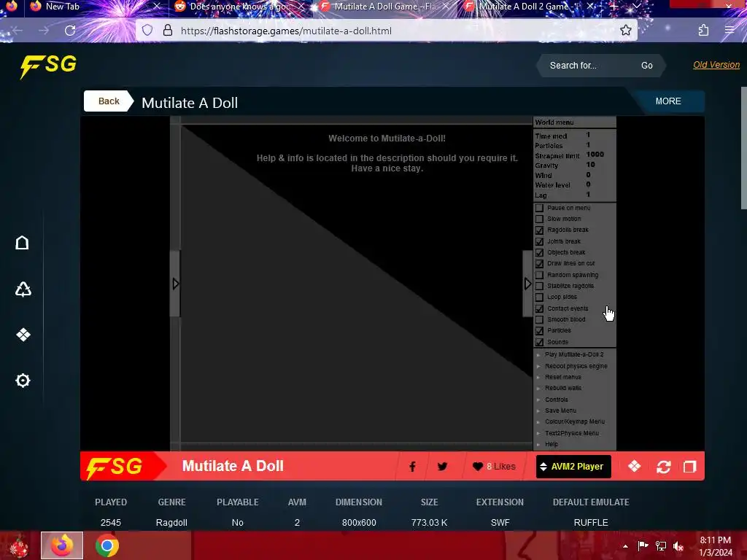Enable the Smooth blood checkbox
Viewport: 747px width, 560px height.
coord(539,319)
